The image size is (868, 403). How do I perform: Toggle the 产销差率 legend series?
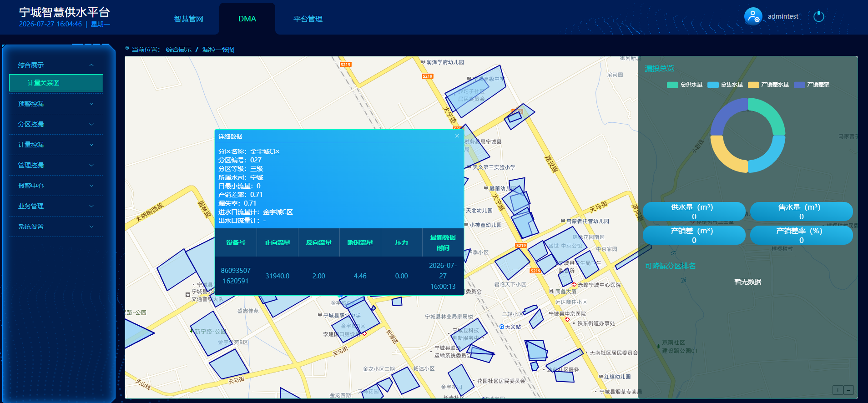[x=812, y=85]
